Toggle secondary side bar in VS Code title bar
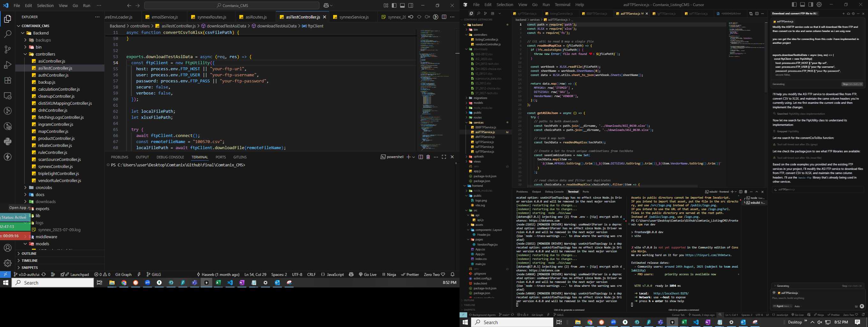The image size is (868, 327). [x=411, y=5]
